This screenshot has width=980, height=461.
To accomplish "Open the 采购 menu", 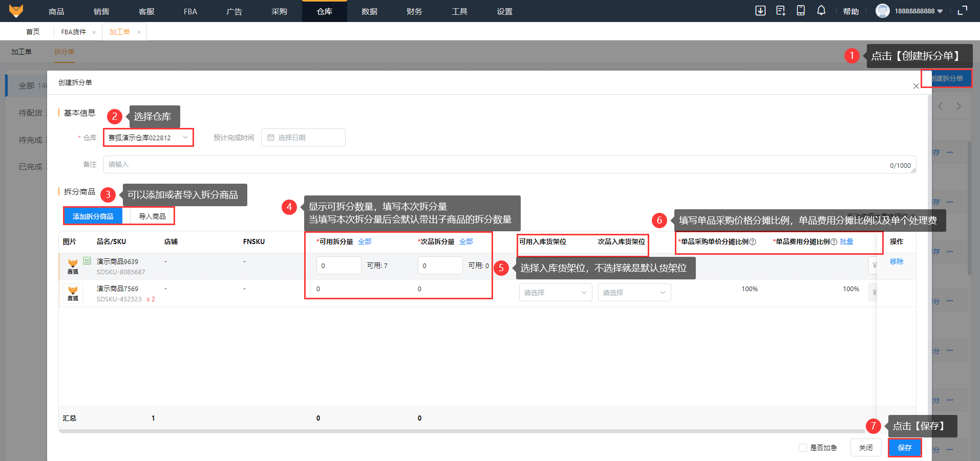I will tap(280, 11).
